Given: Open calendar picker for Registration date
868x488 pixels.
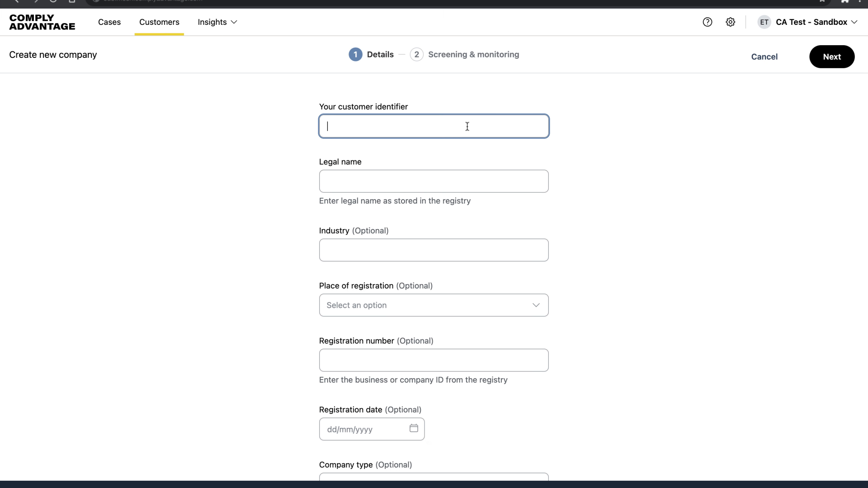Looking at the screenshot, I should click(414, 428).
